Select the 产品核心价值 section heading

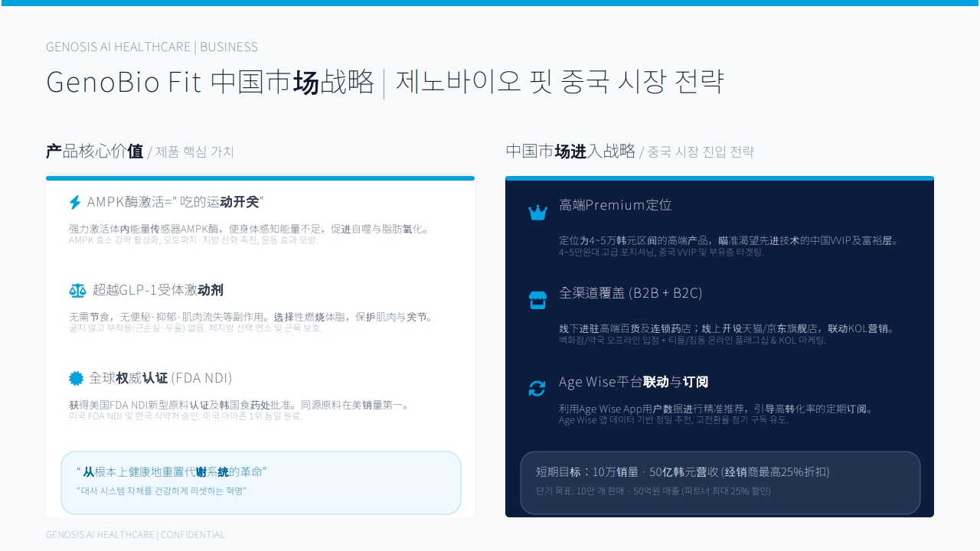click(x=95, y=152)
